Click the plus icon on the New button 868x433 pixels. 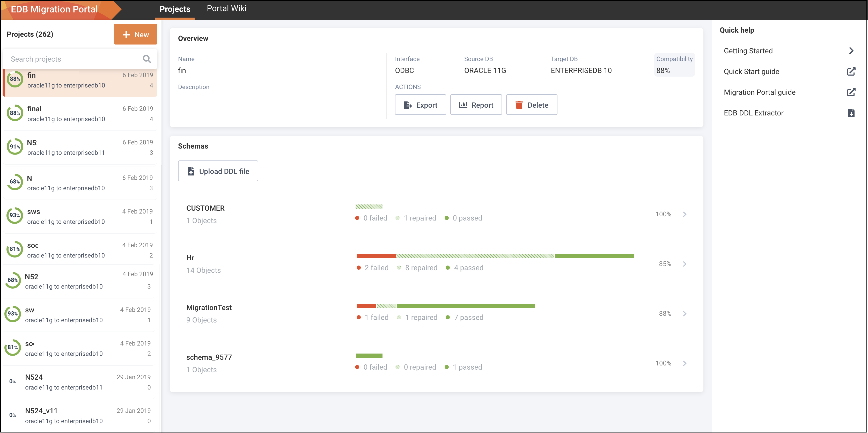126,35
